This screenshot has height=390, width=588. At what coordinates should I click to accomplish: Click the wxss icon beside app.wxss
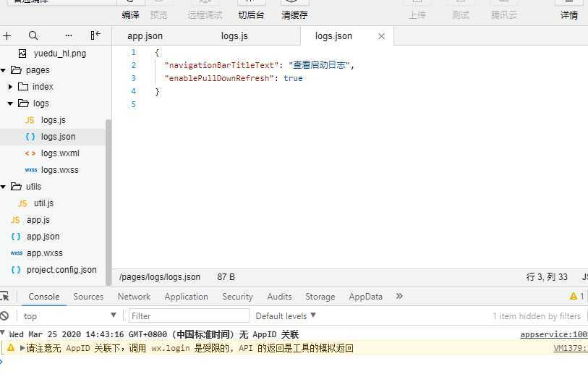[17, 253]
